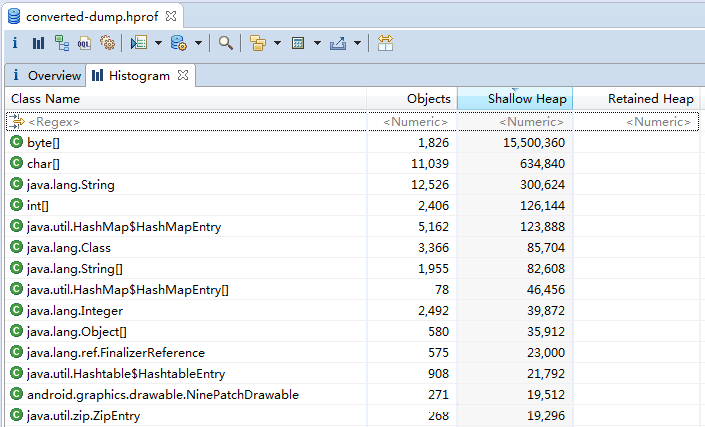Viewport: 705px width, 427px height.
Task: Click the Calculate Retained Size icon
Action: click(298, 43)
